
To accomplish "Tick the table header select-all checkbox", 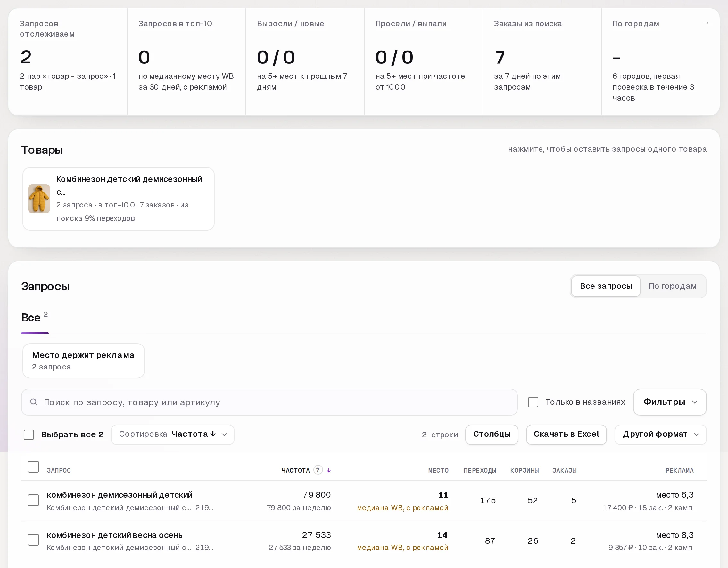I will pos(33,467).
